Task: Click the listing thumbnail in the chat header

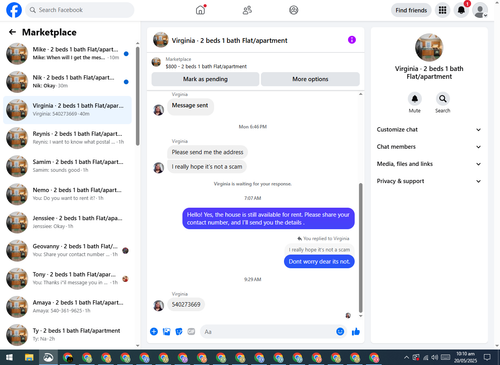Action: coord(160,40)
